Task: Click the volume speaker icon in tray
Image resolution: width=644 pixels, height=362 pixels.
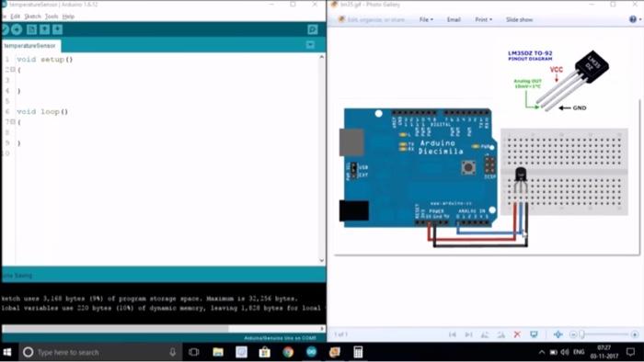Action: (x=565, y=352)
